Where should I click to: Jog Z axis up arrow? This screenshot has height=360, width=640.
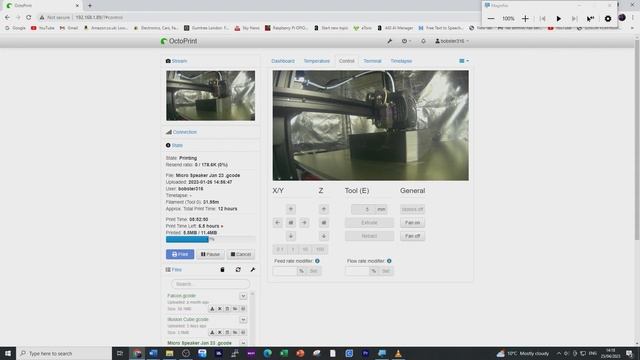pos(324,209)
